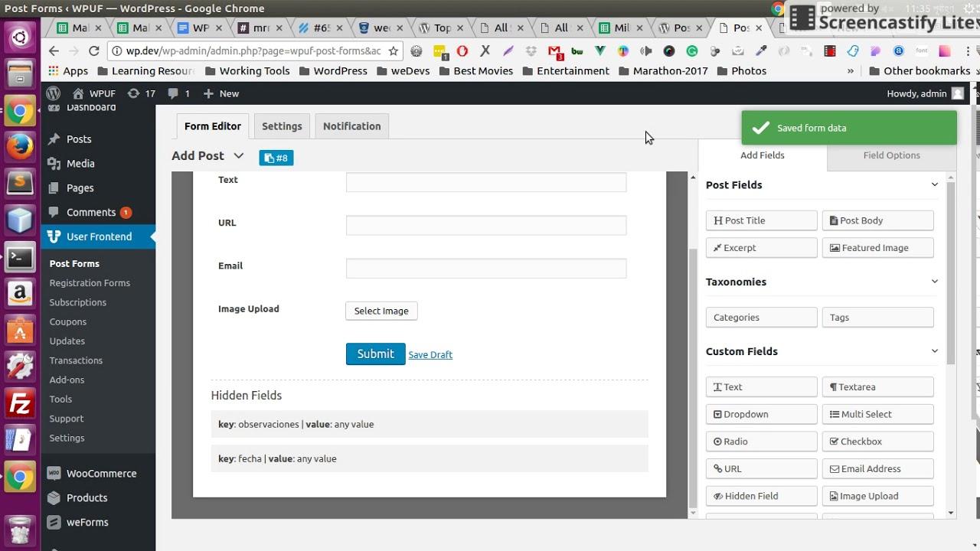Open Media in WordPress sidebar

(80, 163)
